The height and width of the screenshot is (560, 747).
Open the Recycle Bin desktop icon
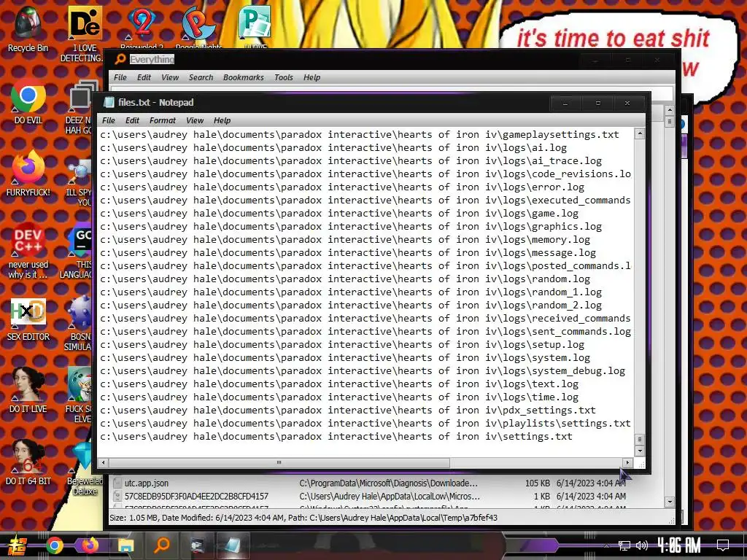[28, 28]
